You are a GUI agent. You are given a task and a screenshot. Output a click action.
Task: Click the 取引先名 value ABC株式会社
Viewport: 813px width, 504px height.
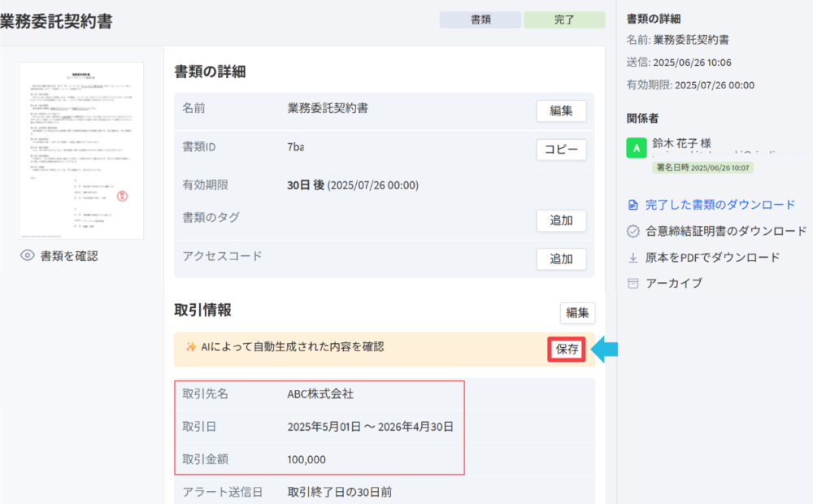(320, 394)
